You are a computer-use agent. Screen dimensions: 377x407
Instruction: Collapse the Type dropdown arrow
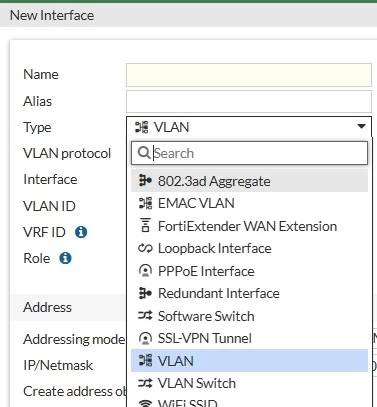pyautogui.click(x=361, y=126)
